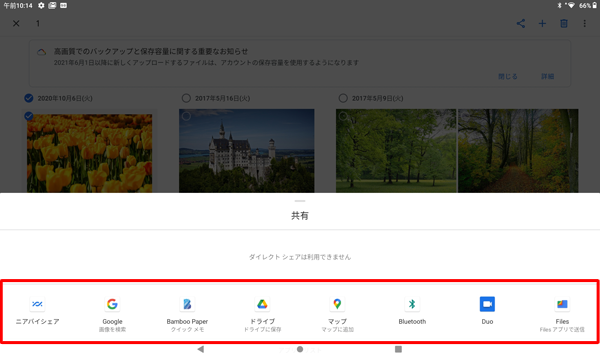Tap Android home navigation button
This screenshot has width=600, height=360.
tap(300, 349)
